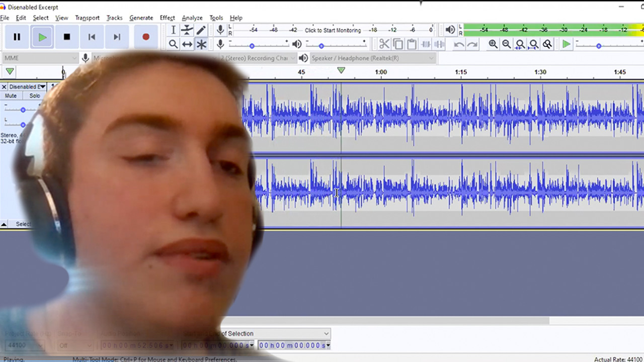Screen dimensions: 644x362
Task: Click the 1:30 mark on the timeline
Action: click(x=540, y=72)
